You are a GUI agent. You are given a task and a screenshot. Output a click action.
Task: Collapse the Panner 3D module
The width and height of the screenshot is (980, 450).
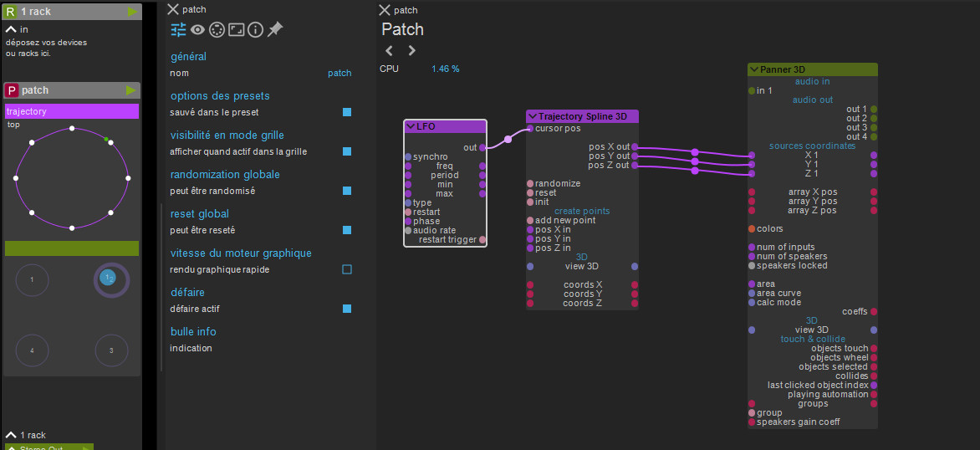[x=754, y=69]
